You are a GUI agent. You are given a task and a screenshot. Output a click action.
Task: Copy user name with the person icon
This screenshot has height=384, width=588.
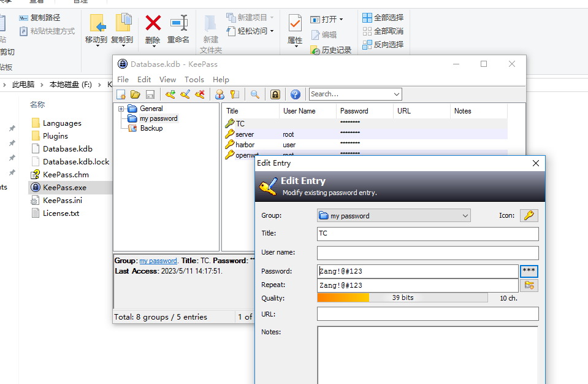coord(220,94)
